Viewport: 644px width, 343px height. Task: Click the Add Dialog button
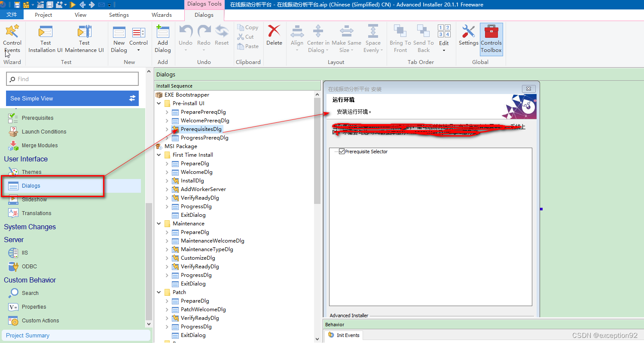coord(163,39)
